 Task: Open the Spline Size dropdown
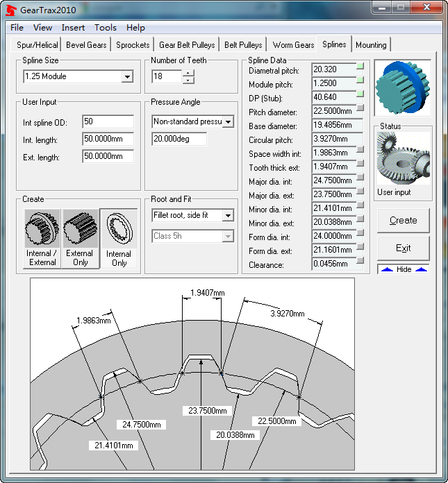tap(127, 76)
